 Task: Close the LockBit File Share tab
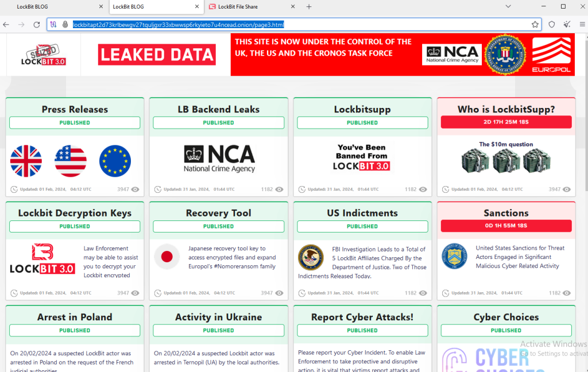[x=293, y=7]
